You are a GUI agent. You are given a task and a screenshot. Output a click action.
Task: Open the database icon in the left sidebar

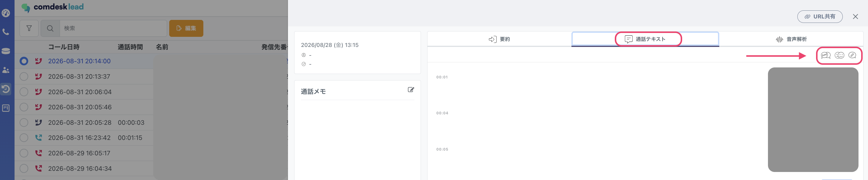6,51
